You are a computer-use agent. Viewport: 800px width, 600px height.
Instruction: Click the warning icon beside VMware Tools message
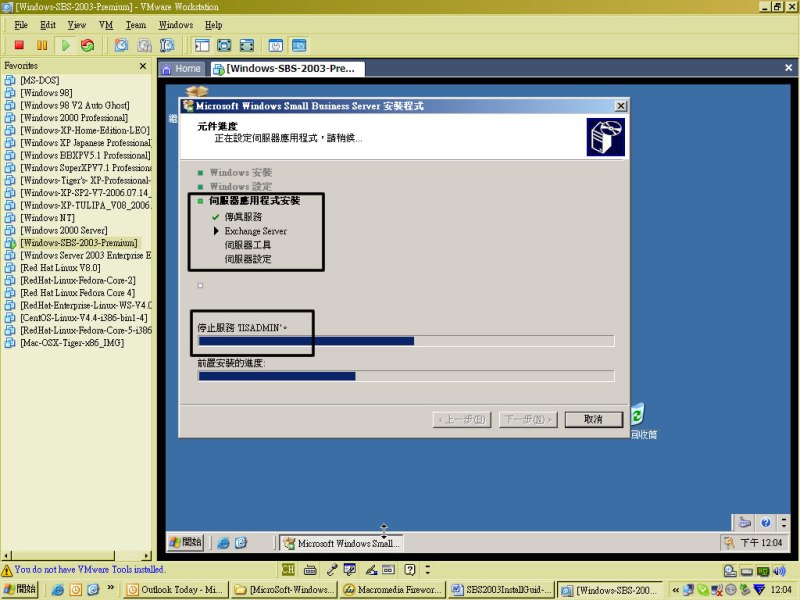[x=7, y=570]
